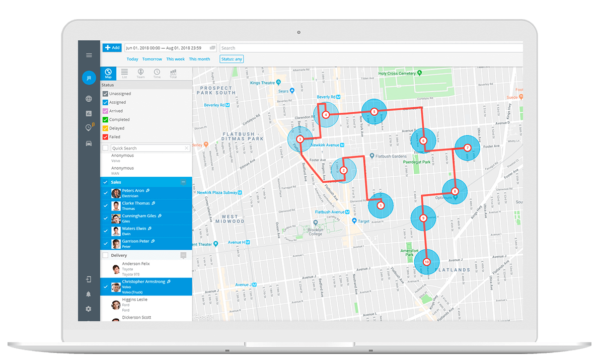Open the settings gear in the sidebar
The width and height of the screenshot is (601, 364).
(89, 309)
